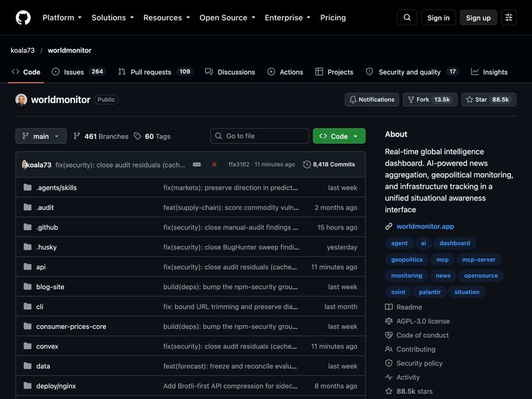Image resolution: width=532 pixels, height=399 pixels.
Task: Open AGPL-3.0 license text link
Action: [423, 321]
